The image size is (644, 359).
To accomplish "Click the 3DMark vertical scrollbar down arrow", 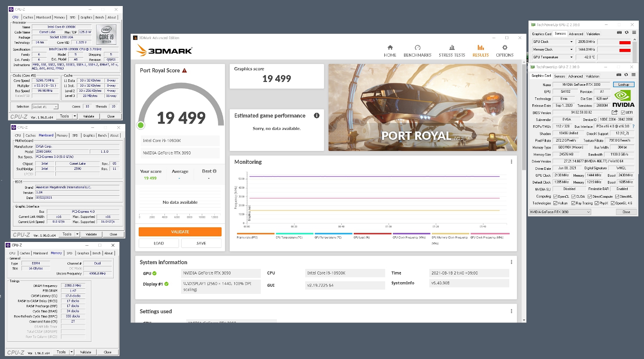I will 524,320.
